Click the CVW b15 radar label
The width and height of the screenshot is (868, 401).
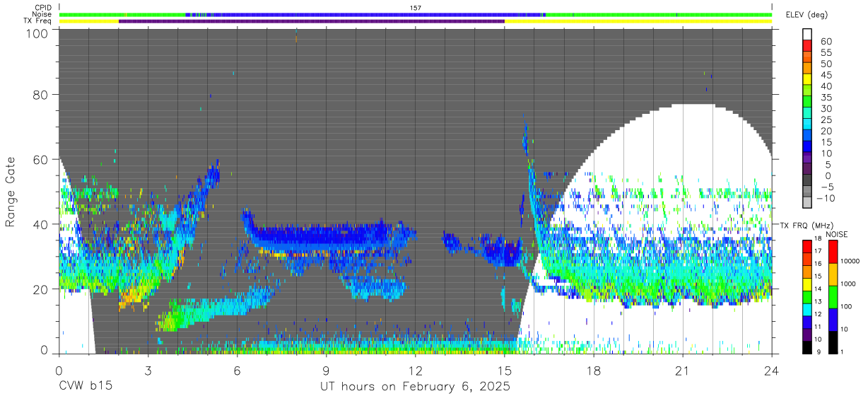(x=86, y=387)
